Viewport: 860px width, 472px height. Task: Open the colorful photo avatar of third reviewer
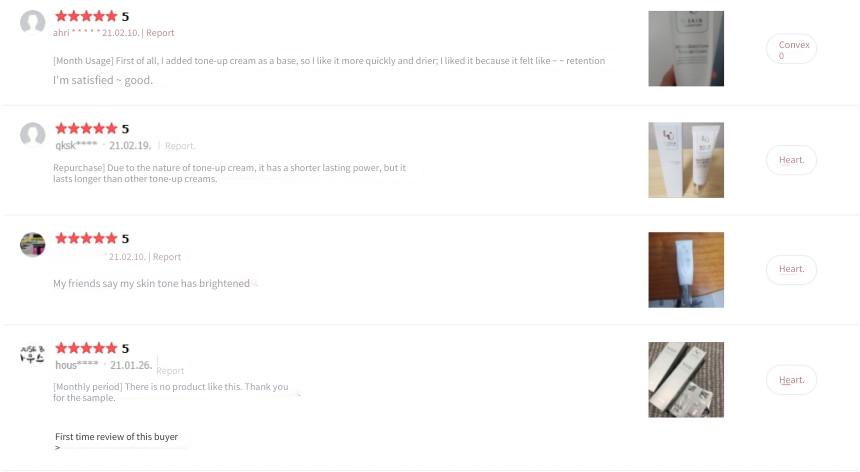tap(32, 244)
